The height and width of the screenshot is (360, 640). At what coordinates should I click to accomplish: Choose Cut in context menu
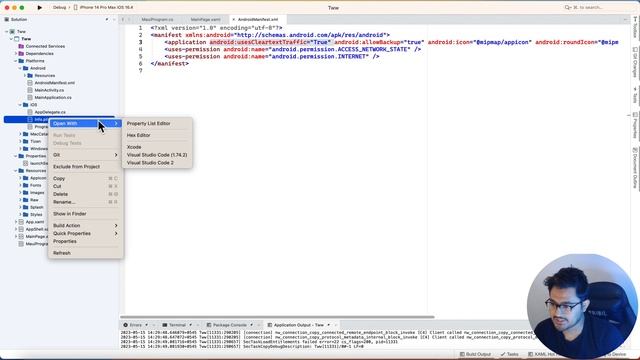click(85, 187)
